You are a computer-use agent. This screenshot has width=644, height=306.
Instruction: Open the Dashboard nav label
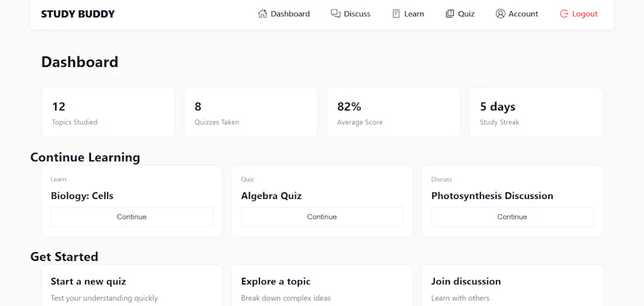(x=290, y=14)
